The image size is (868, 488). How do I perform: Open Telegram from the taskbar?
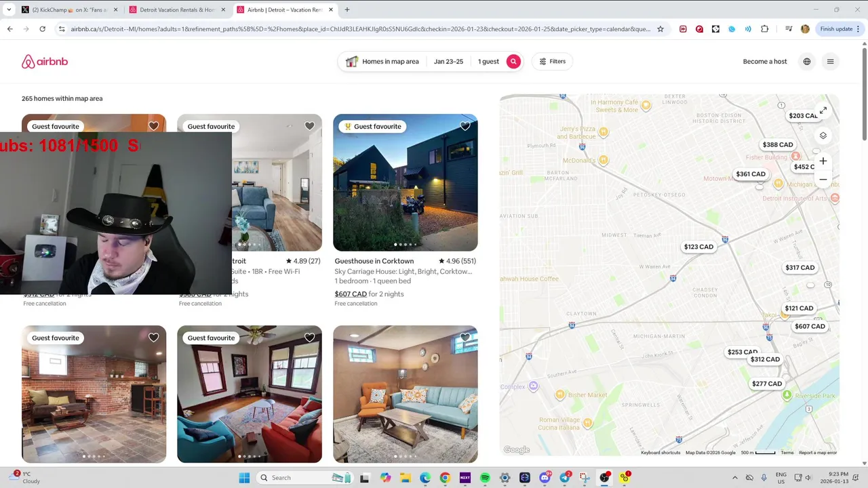pos(565,478)
